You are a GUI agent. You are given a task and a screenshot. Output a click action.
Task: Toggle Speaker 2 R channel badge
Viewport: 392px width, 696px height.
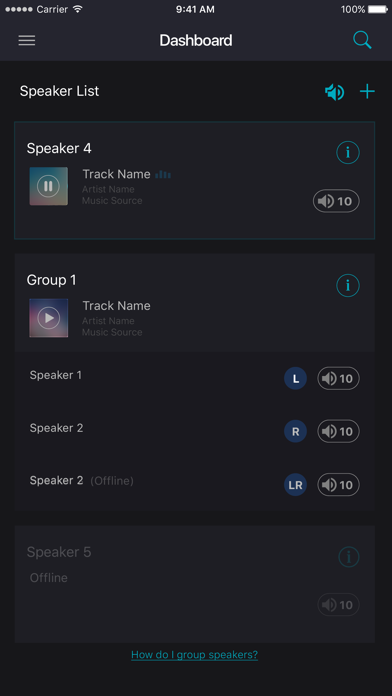(295, 431)
